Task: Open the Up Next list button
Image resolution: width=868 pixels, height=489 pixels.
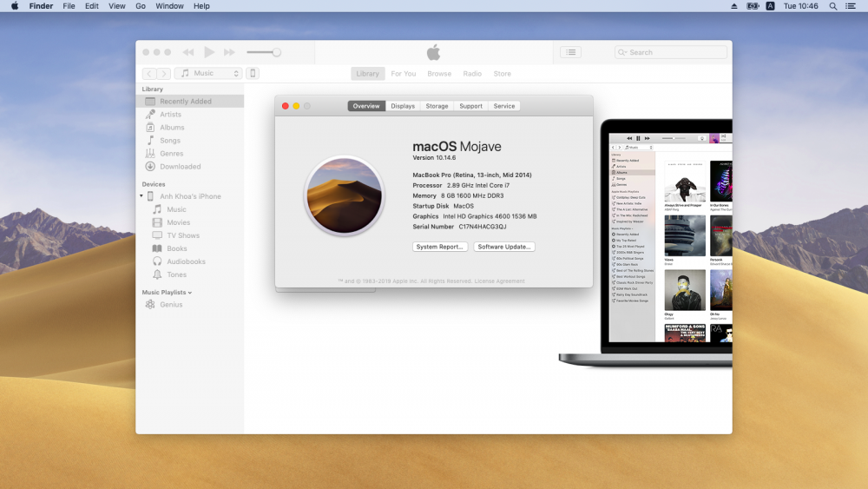Action: pyautogui.click(x=571, y=52)
